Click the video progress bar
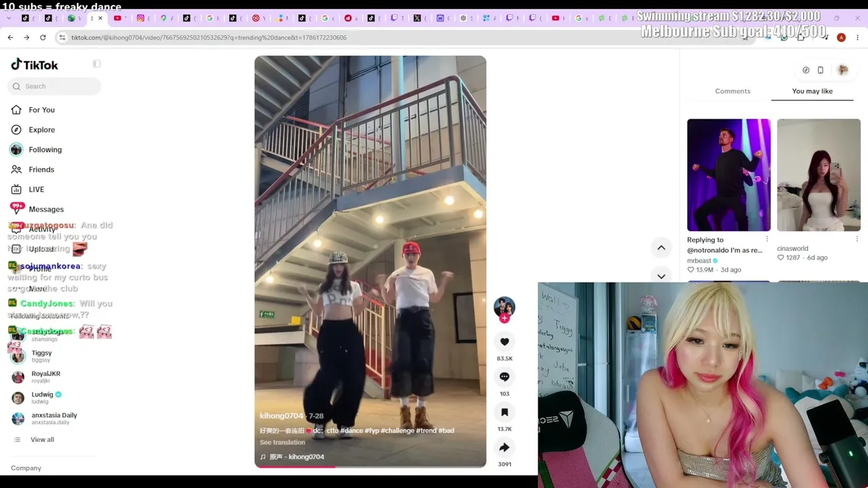Image resolution: width=868 pixels, height=488 pixels. pyautogui.click(x=370, y=466)
